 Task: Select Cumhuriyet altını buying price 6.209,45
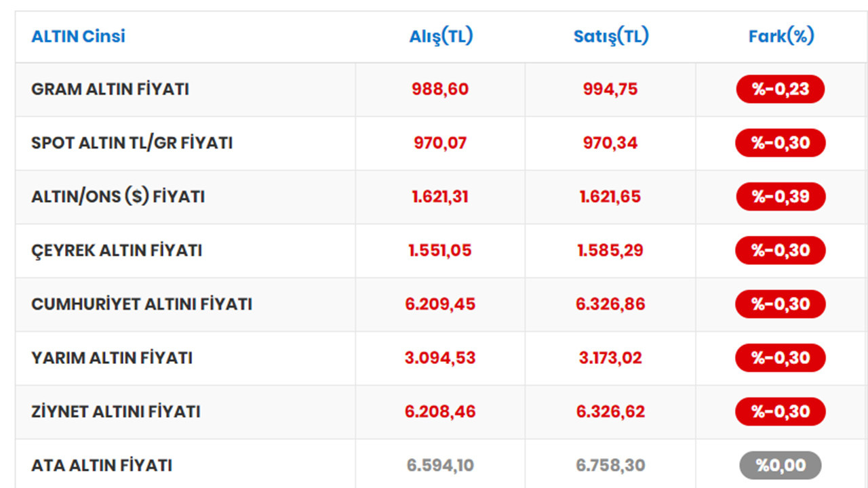(440, 304)
